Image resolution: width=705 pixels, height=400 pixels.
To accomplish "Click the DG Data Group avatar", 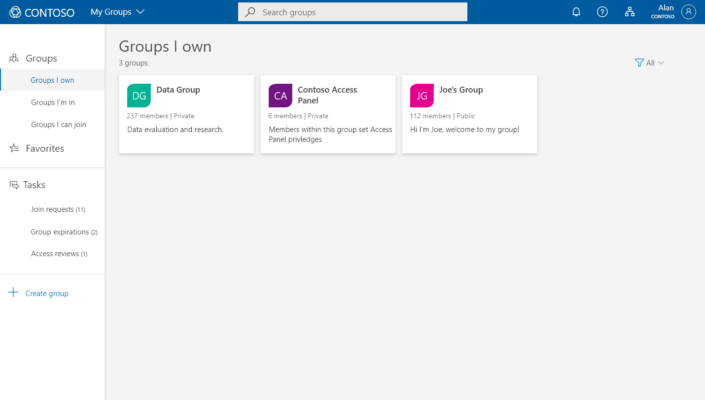I will tap(139, 95).
